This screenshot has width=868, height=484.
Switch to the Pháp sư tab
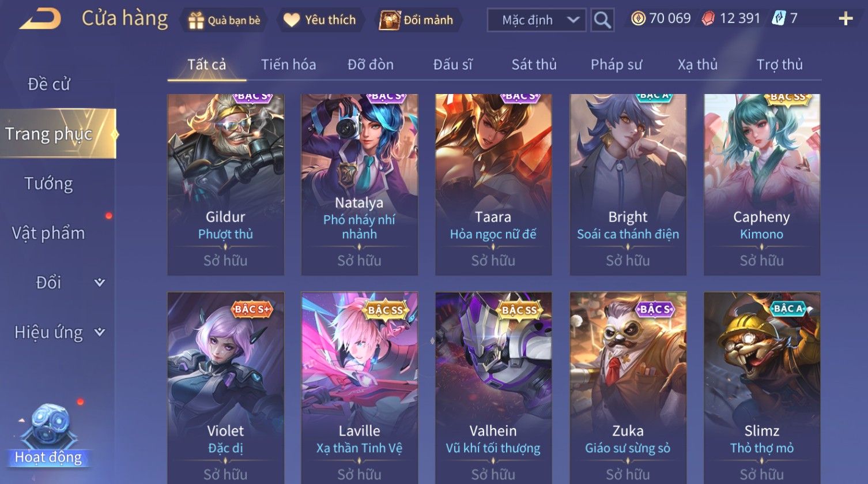tap(616, 65)
